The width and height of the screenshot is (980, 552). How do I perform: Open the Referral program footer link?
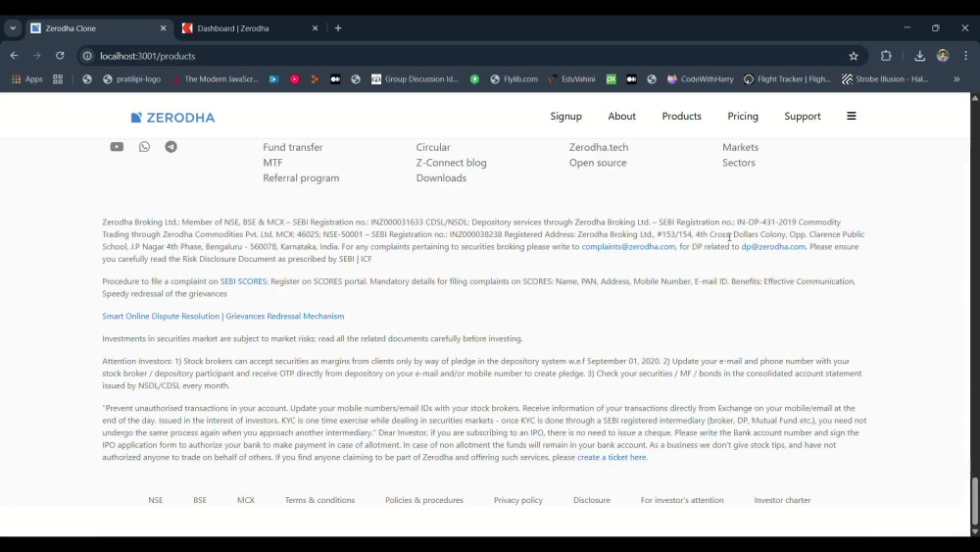(x=301, y=178)
